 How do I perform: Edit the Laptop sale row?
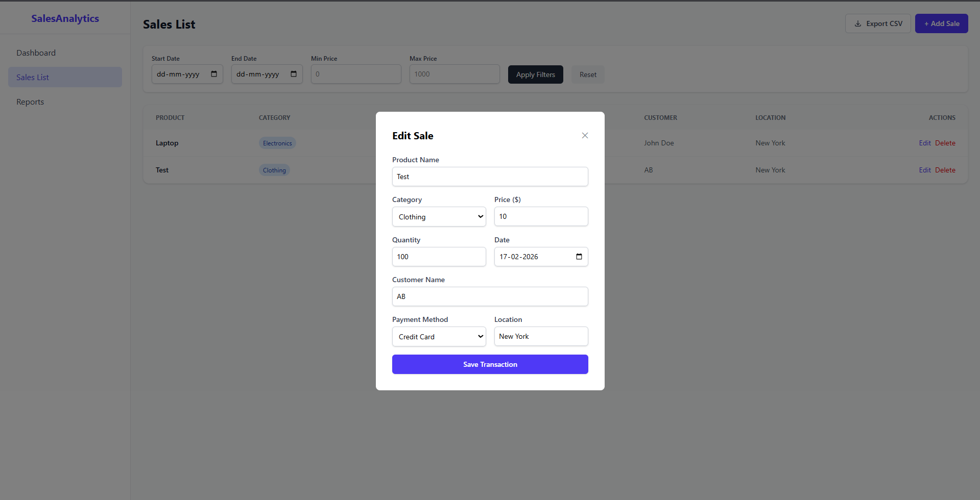point(924,143)
